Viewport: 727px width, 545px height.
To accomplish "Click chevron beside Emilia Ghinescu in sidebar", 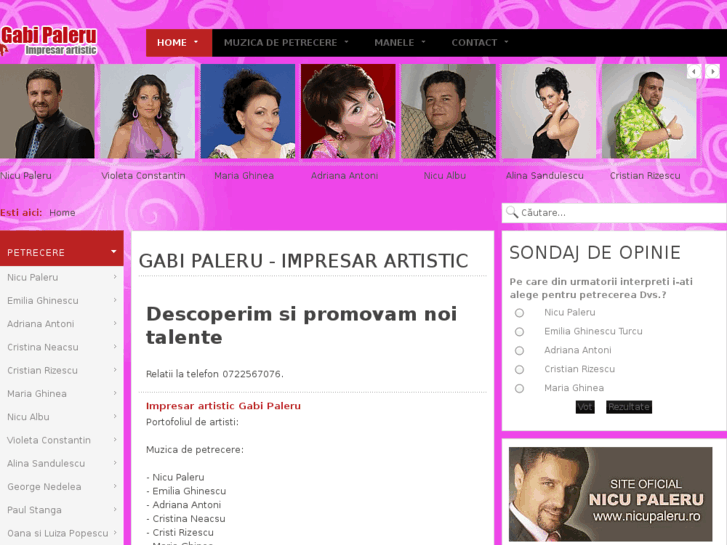I will coord(115,300).
